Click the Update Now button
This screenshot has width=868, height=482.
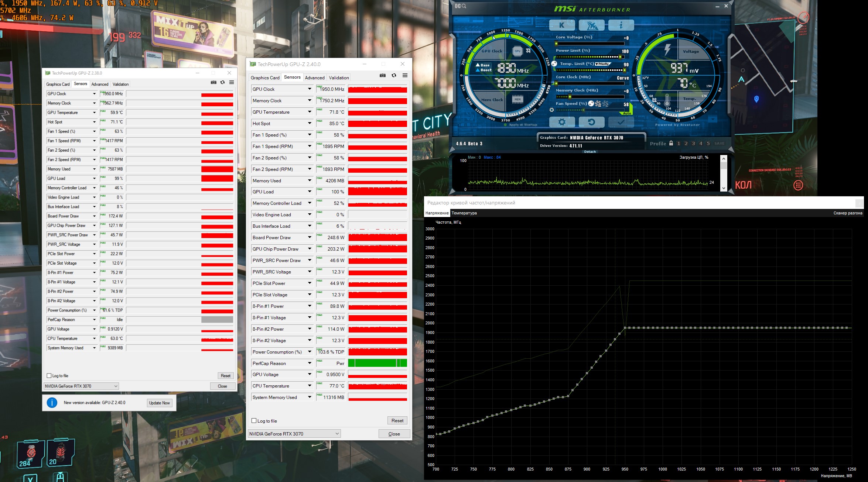pyautogui.click(x=159, y=403)
